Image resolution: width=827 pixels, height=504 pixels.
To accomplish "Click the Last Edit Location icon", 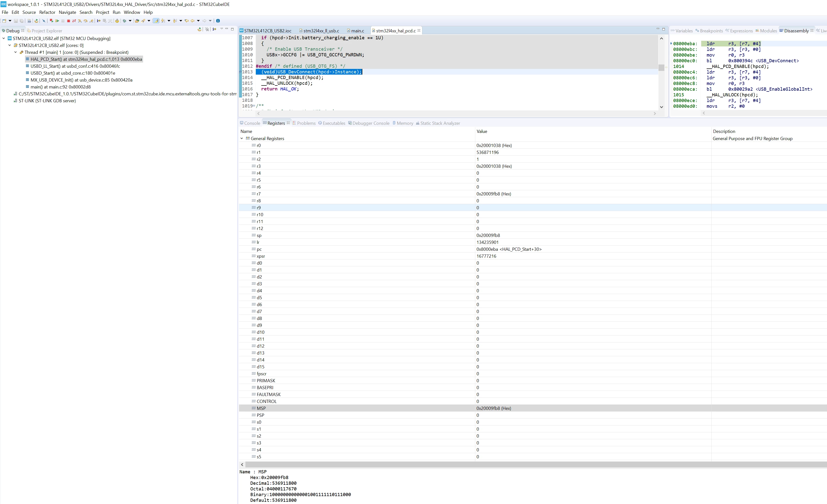I will (x=187, y=21).
